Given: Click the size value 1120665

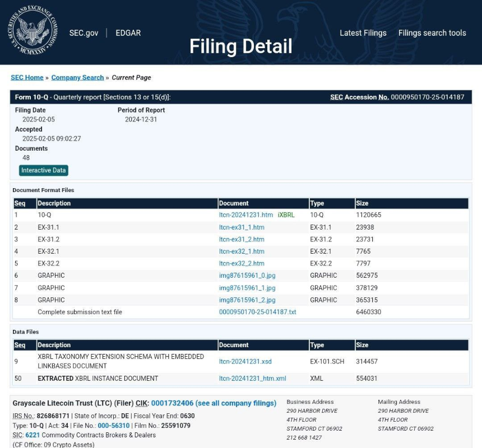Looking at the screenshot, I should pyautogui.click(x=368, y=215).
